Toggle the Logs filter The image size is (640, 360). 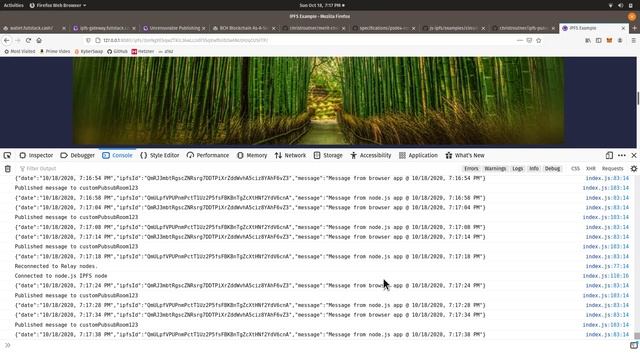(x=518, y=169)
